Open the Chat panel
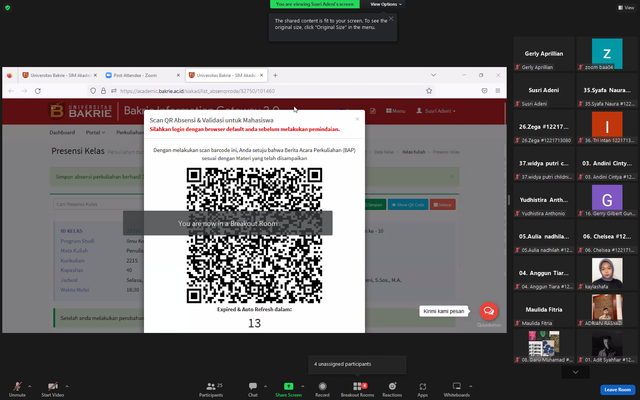 253,389
